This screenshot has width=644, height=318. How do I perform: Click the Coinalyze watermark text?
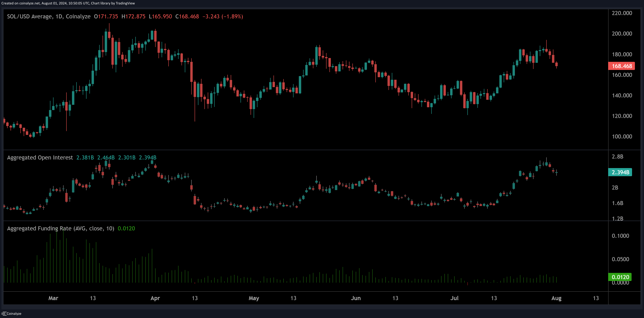[x=14, y=313]
